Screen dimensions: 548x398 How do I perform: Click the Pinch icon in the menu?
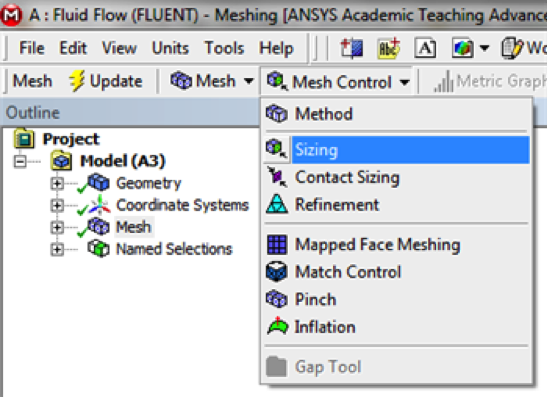276,299
